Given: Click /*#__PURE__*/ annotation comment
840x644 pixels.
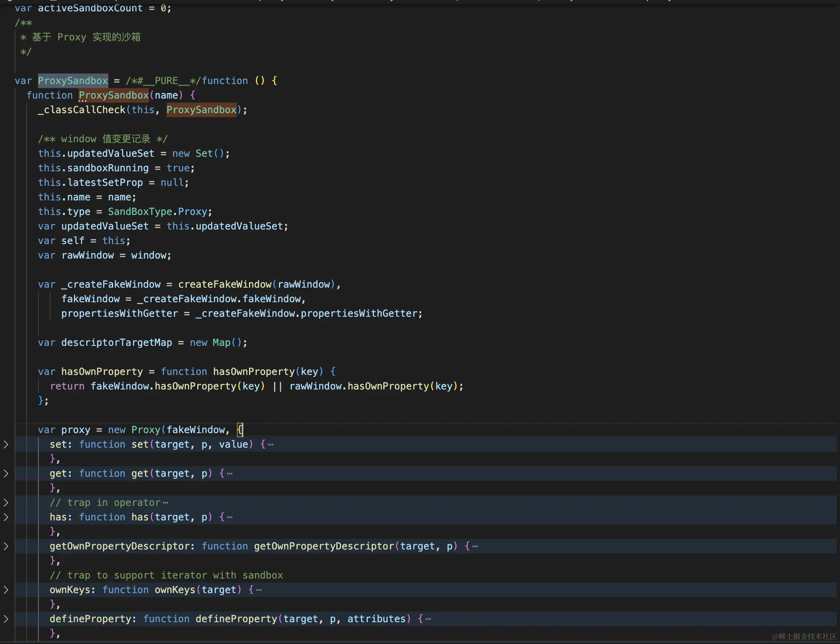Looking at the screenshot, I should [x=163, y=81].
